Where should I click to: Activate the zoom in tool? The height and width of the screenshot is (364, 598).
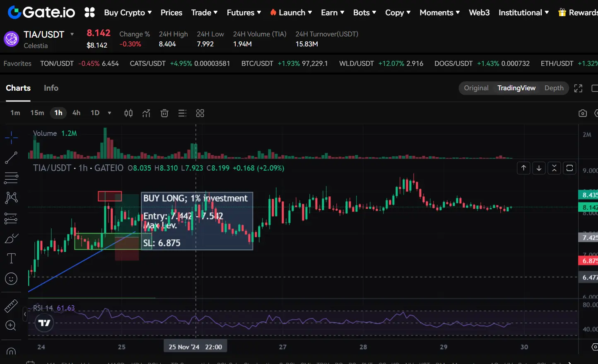[11, 325]
